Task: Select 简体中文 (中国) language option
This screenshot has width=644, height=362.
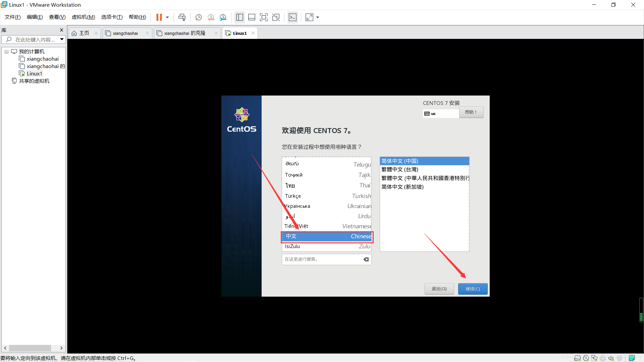Action: tap(424, 161)
